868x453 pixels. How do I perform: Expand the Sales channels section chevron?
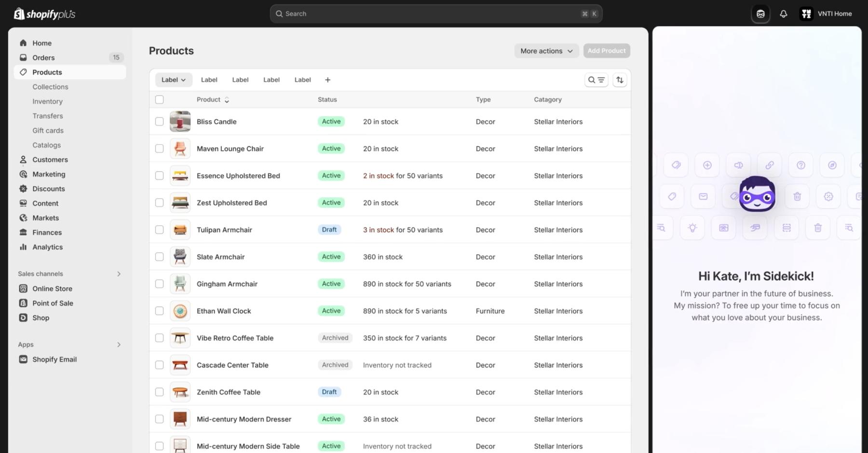119,274
